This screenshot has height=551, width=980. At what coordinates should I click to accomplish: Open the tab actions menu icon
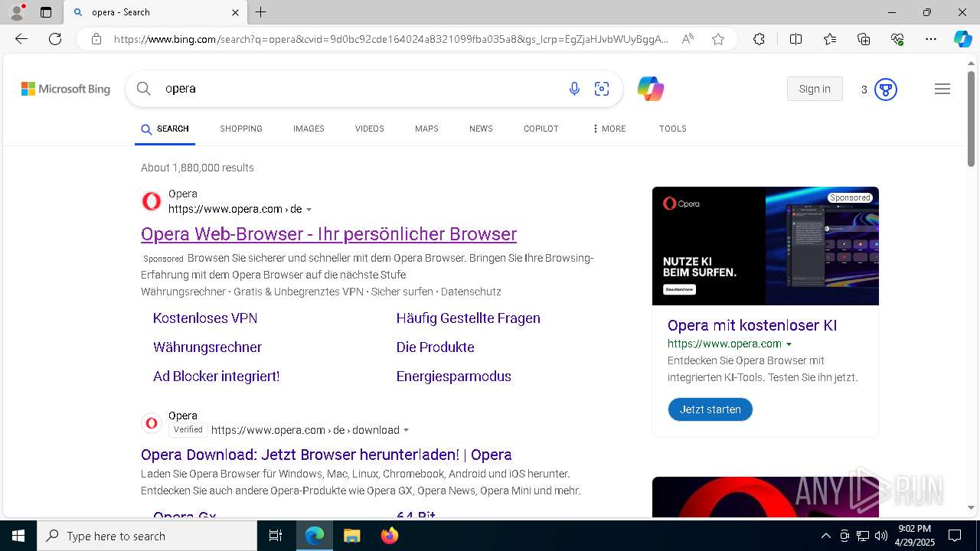[46, 12]
